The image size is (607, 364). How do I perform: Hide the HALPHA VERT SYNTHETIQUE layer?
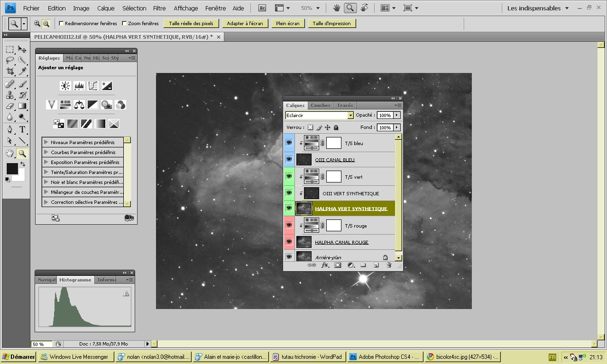coord(289,208)
